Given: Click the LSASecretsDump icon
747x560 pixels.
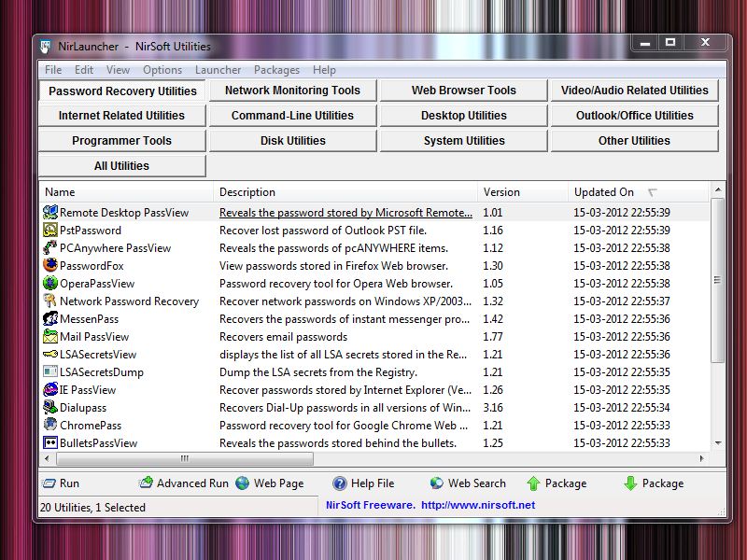Looking at the screenshot, I should [x=50, y=371].
